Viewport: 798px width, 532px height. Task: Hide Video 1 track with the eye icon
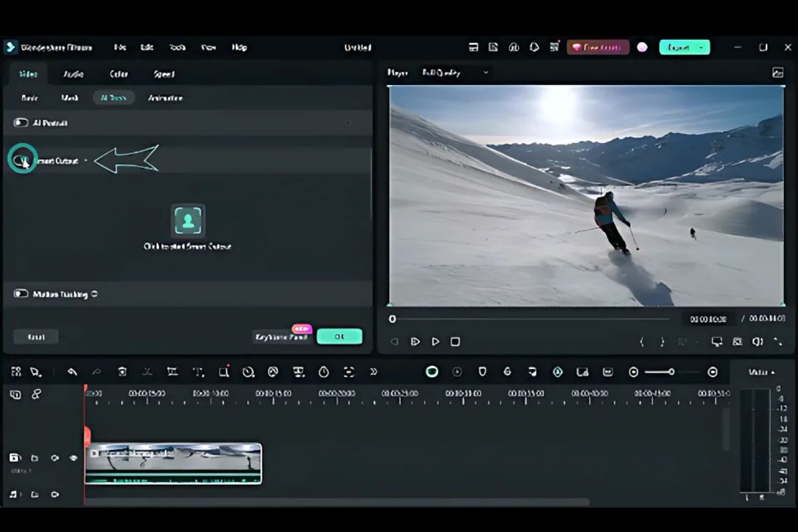coord(73,458)
